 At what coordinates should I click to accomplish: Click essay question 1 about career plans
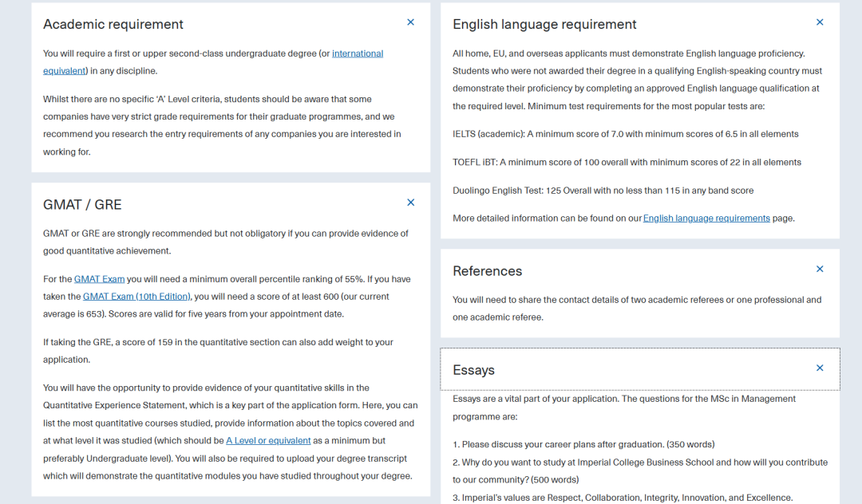click(583, 444)
